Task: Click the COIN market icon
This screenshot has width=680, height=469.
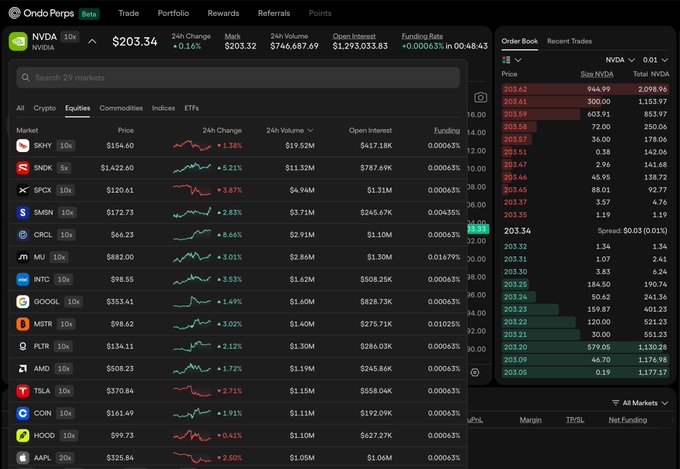Action: pos(23,413)
